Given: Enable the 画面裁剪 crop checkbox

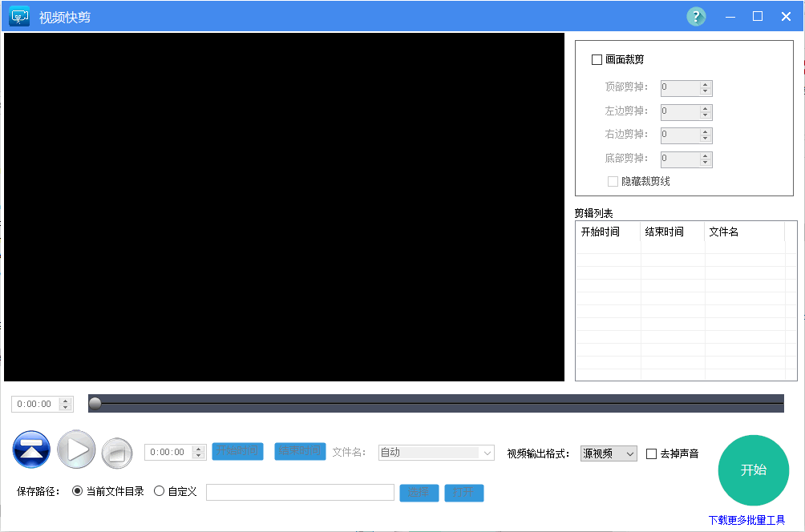Looking at the screenshot, I should 597,59.
